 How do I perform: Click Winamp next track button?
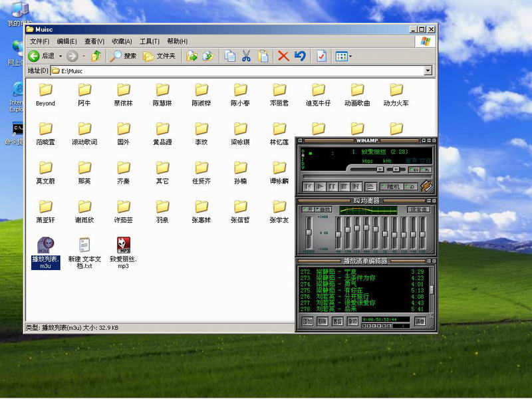pyautogui.click(x=356, y=187)
